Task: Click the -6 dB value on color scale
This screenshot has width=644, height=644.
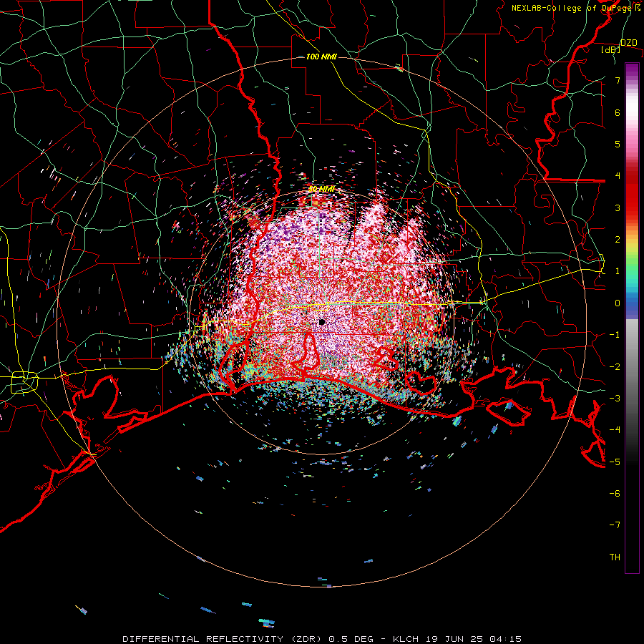Action: click(615, 493)
